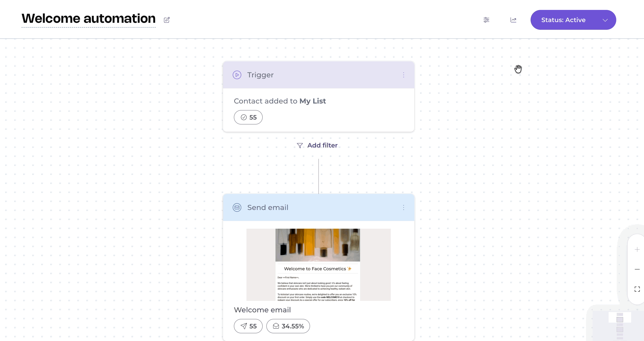644x341 pixels.
Task: Open the Send email block three-dot menu
Action: click(403, 207)
